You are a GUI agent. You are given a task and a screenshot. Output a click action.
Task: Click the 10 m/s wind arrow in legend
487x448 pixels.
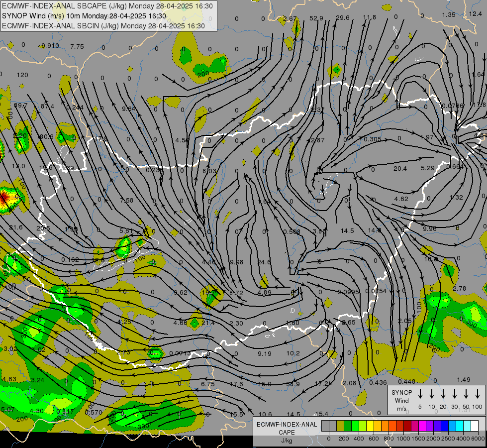(432, 394)
